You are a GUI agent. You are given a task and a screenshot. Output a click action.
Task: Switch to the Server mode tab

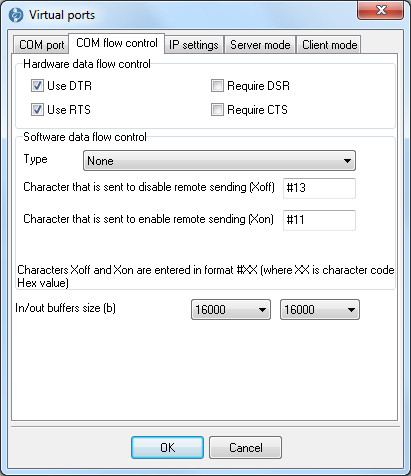(260, 45)
